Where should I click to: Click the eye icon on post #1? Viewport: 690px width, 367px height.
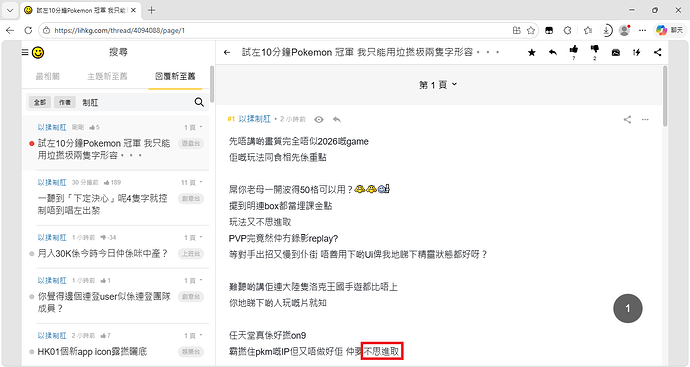point(319,119)
